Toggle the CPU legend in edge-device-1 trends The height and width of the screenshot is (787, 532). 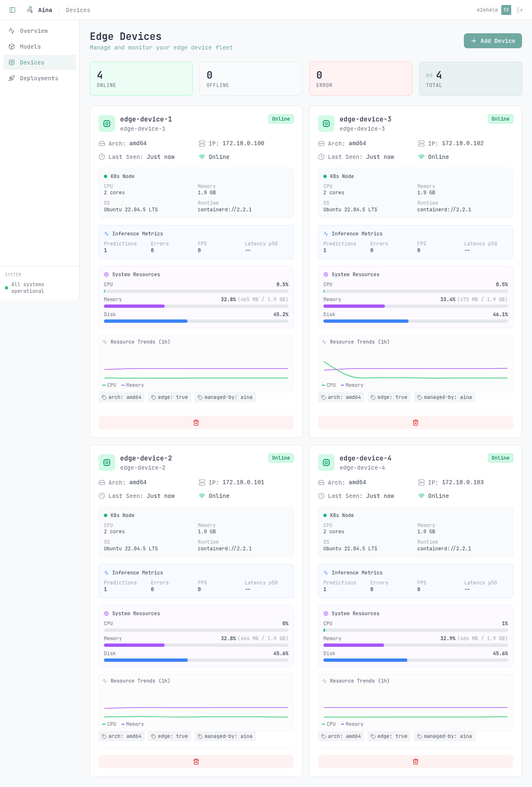109,385
